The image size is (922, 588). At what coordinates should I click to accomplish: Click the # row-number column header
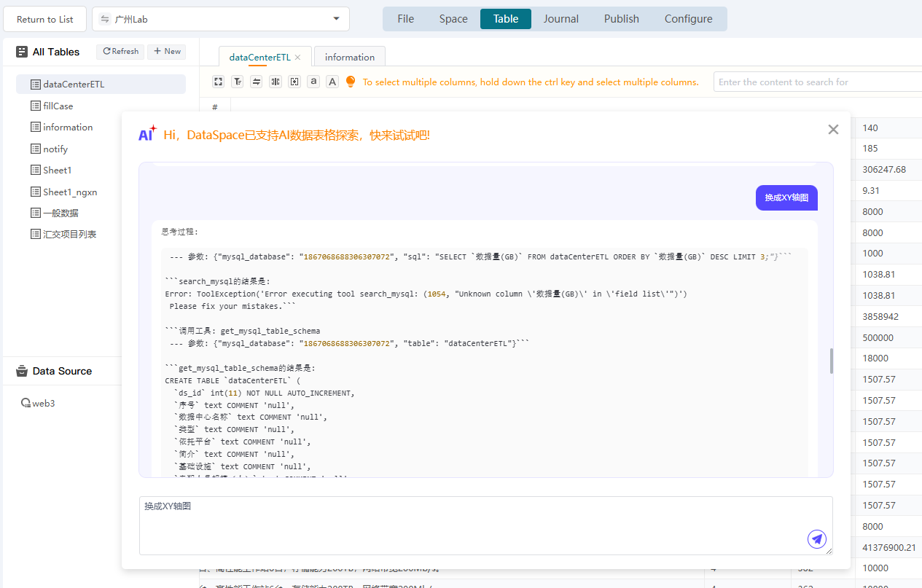pos(215,107)
